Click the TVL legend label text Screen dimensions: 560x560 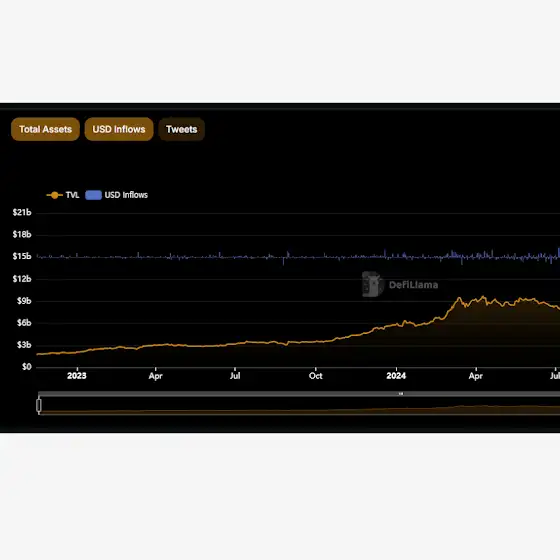[72, 195]
